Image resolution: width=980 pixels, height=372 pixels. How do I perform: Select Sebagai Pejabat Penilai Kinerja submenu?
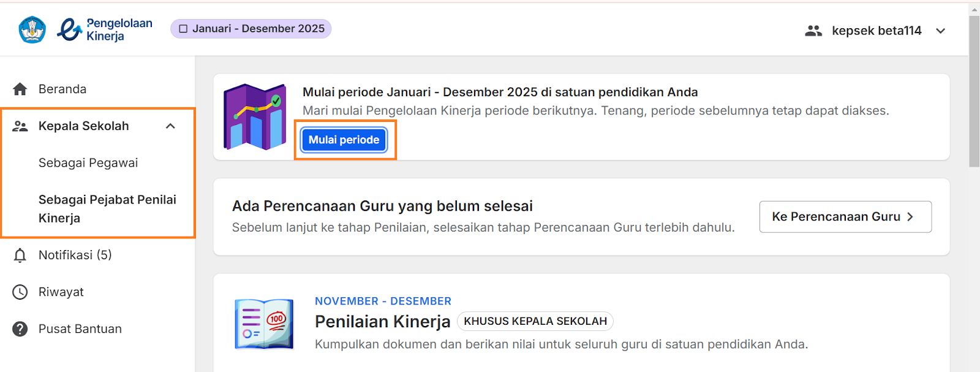tap(107, 209)
